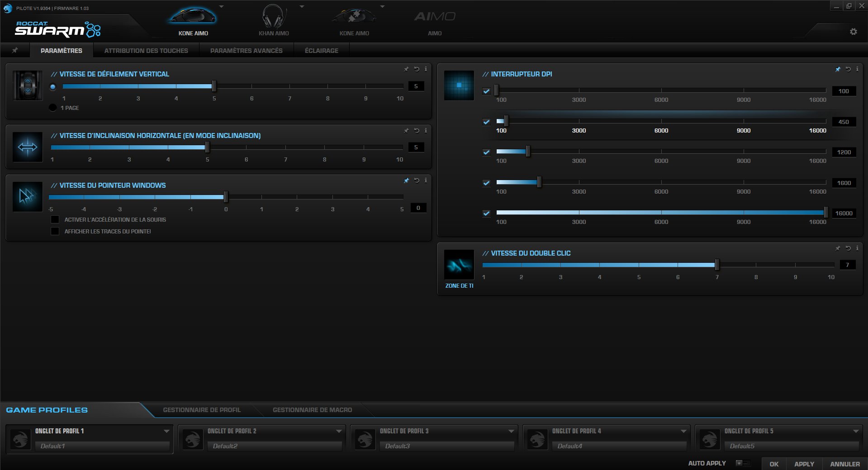Pin the Windows pointer speed panel
The height and width of the screenshot is (470, 868).
click(406, 180)
